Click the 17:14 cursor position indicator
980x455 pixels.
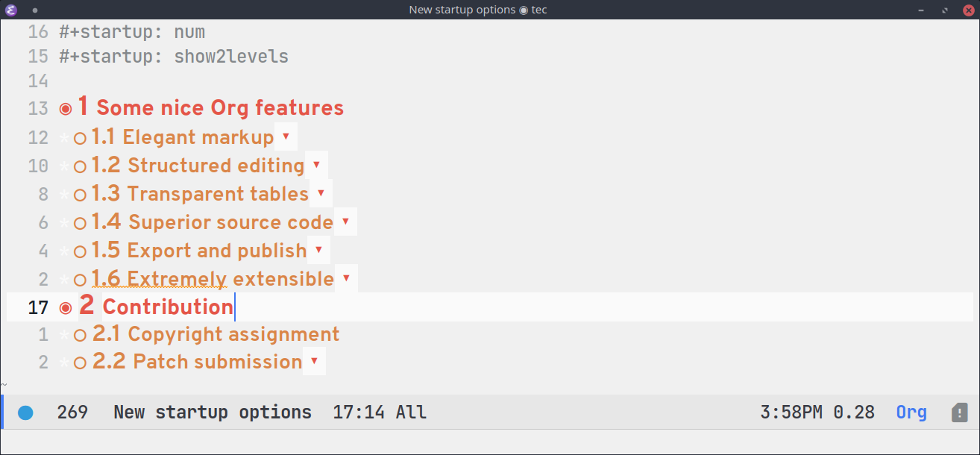coord(354,412)
